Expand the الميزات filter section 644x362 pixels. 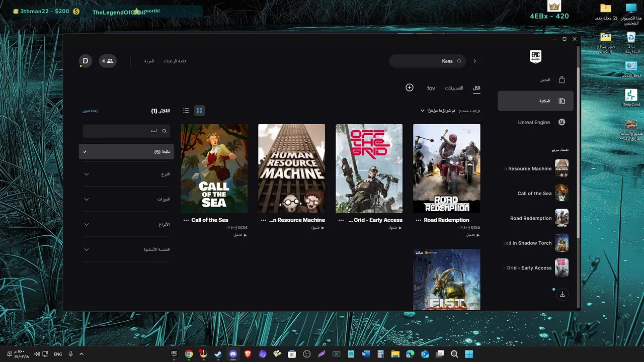126,199
